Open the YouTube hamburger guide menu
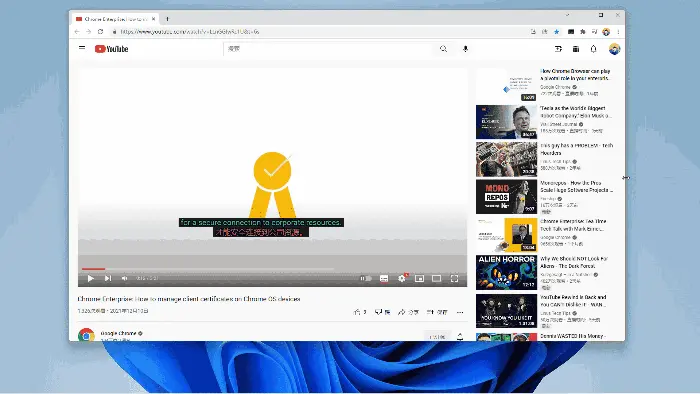The width and height of the screenshot is (700, 394). pos(82,48)
